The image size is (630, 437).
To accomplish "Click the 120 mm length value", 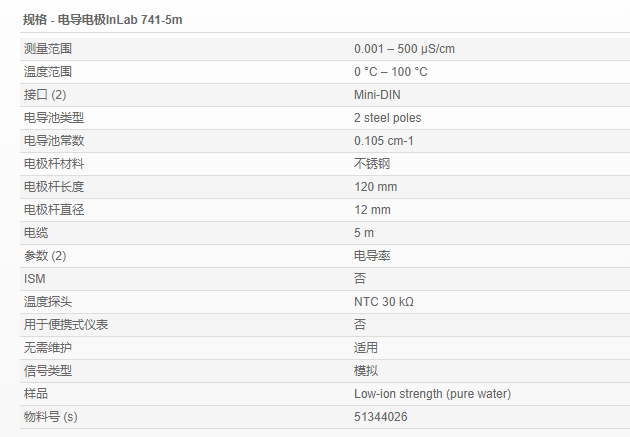I will coord(375,187).
